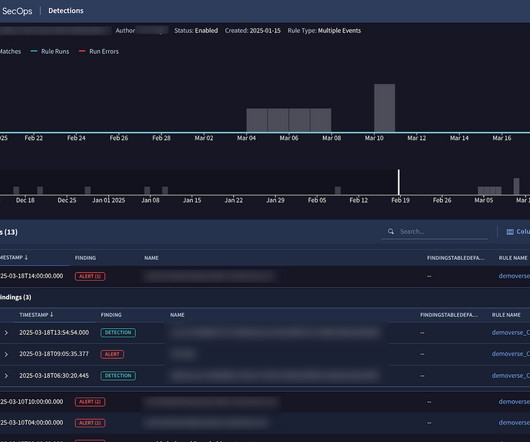The width and height of the screenshot is (530, 442).
Task: Click the Findings (3) section heading
Action: click(x=16, y=297)
